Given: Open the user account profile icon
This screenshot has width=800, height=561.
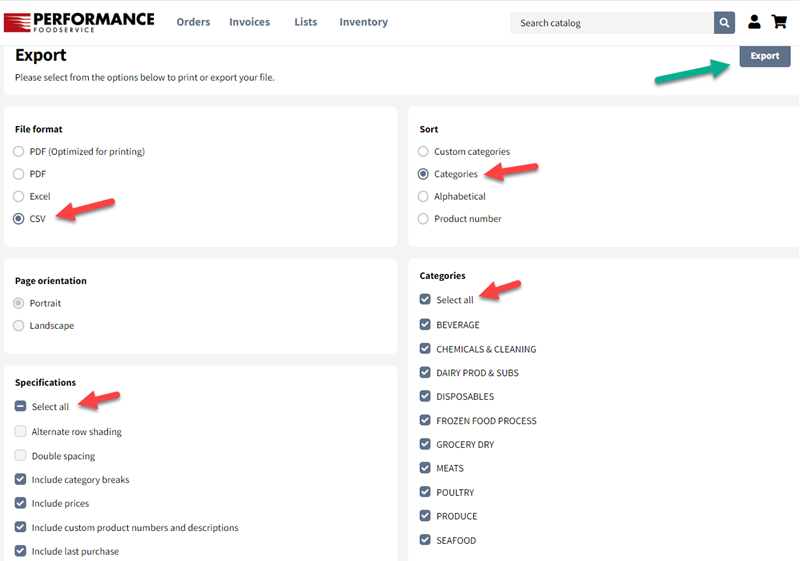Looking at the screenshot, I should coord(754,22).
